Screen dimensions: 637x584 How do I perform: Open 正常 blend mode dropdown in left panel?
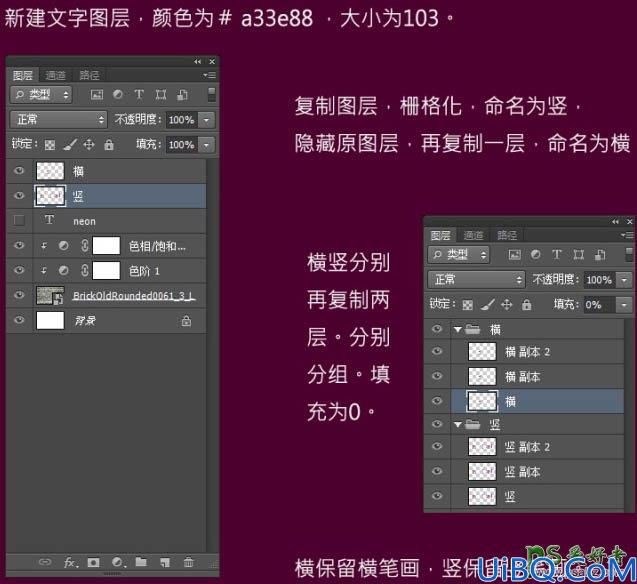click(58, 119)
